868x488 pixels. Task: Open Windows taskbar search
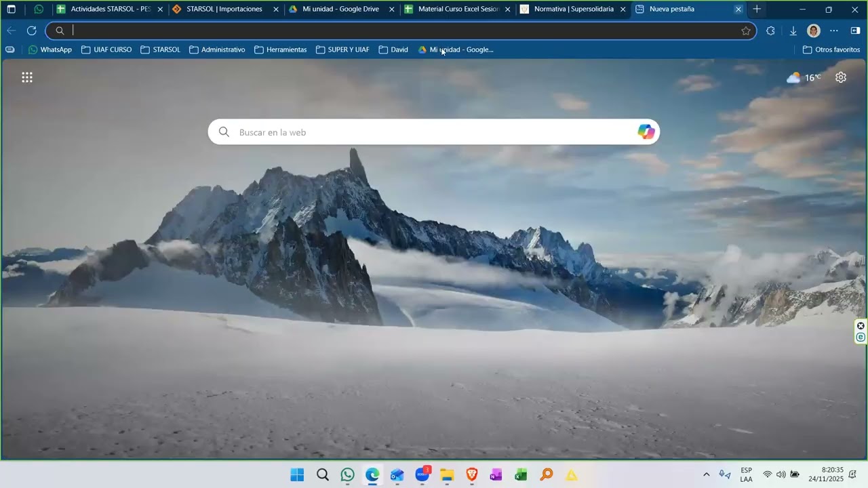pos(323,475)
